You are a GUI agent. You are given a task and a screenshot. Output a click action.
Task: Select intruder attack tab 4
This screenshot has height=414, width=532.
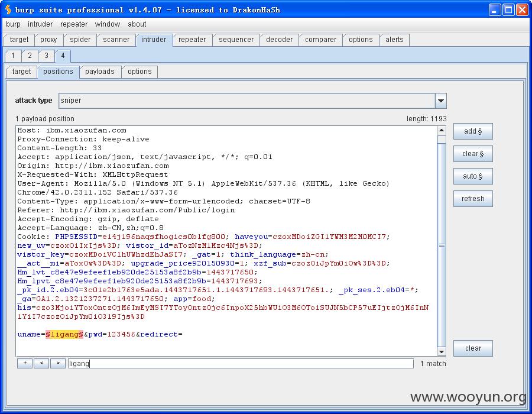(63, 56)
